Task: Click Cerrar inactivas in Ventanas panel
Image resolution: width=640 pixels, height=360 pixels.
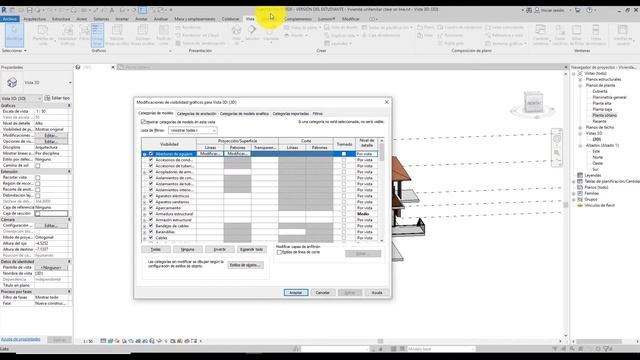Action: (560, 35)
